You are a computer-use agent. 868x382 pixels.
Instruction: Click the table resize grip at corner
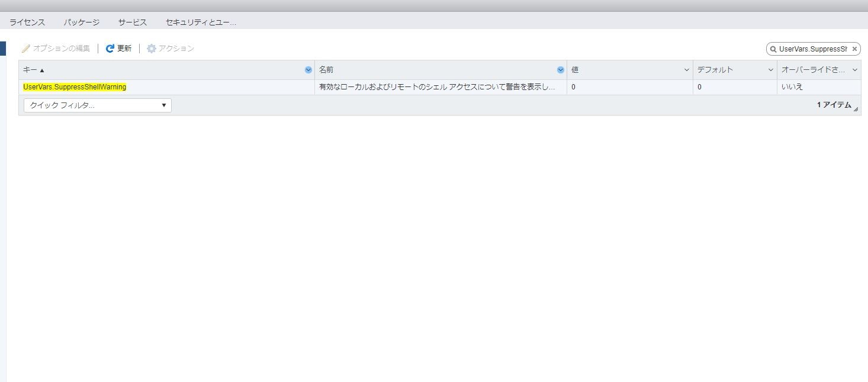[856, 109]
